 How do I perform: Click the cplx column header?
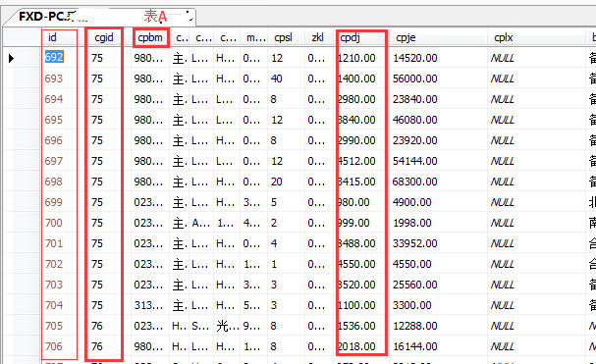point(504,37)
